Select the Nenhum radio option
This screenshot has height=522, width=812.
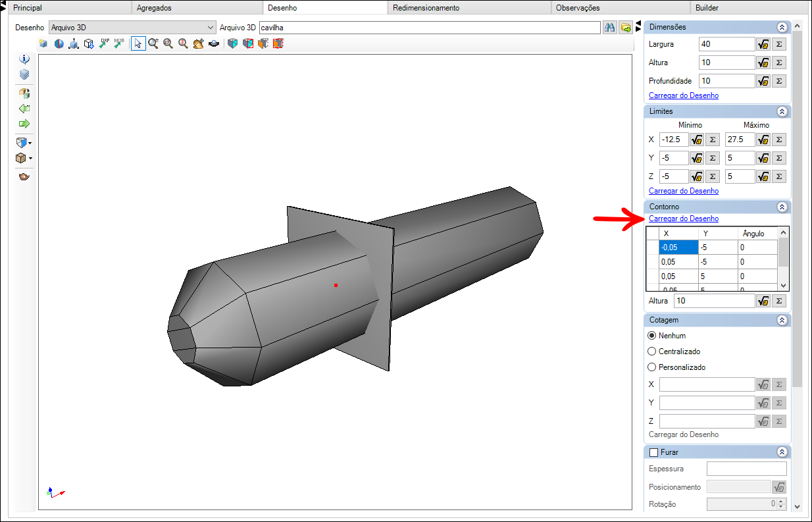[652, 336]
